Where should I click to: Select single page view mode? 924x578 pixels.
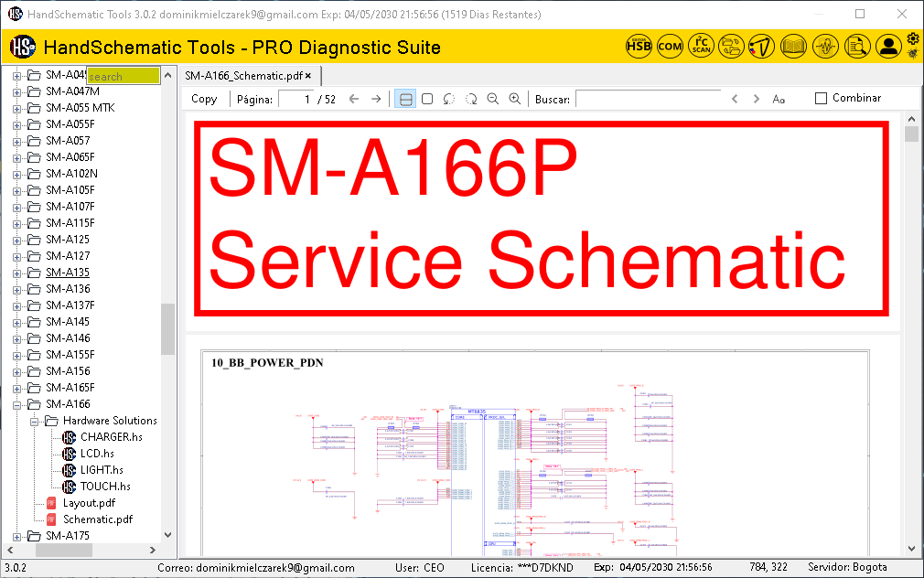[427, 99]
